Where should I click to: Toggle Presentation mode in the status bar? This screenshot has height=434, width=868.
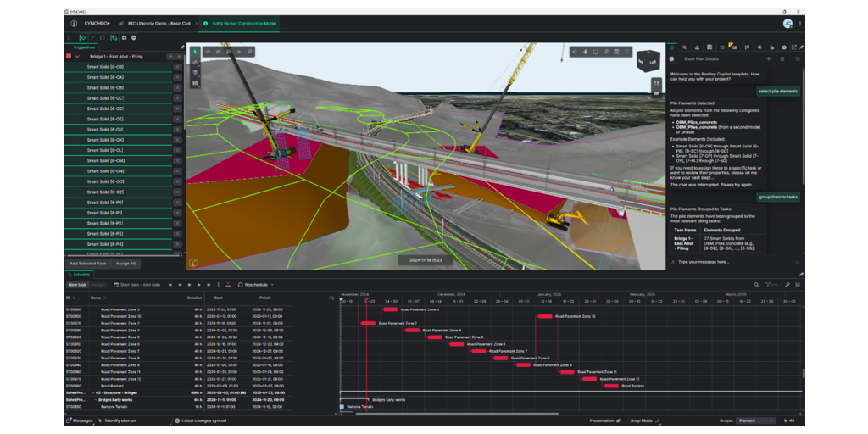(604, 420)
